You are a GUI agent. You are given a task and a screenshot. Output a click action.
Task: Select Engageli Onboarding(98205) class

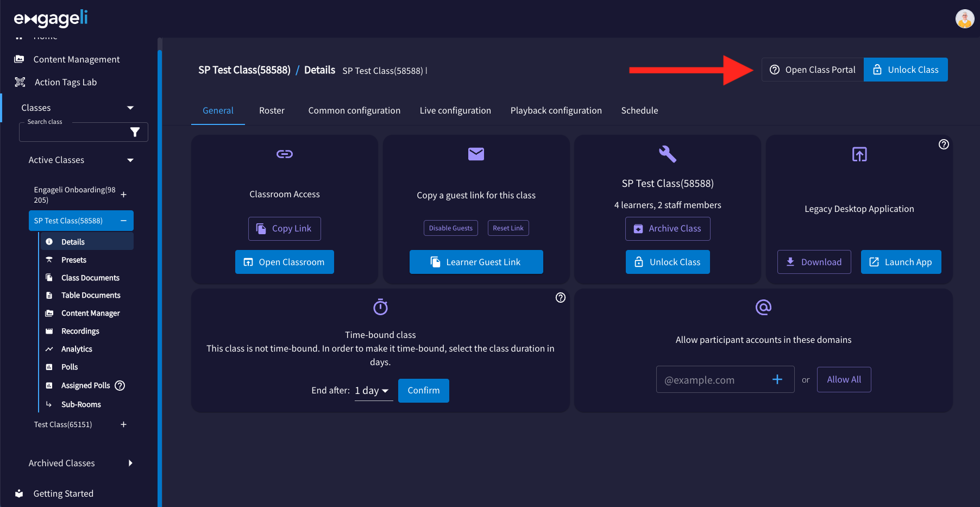pos(74,195)
